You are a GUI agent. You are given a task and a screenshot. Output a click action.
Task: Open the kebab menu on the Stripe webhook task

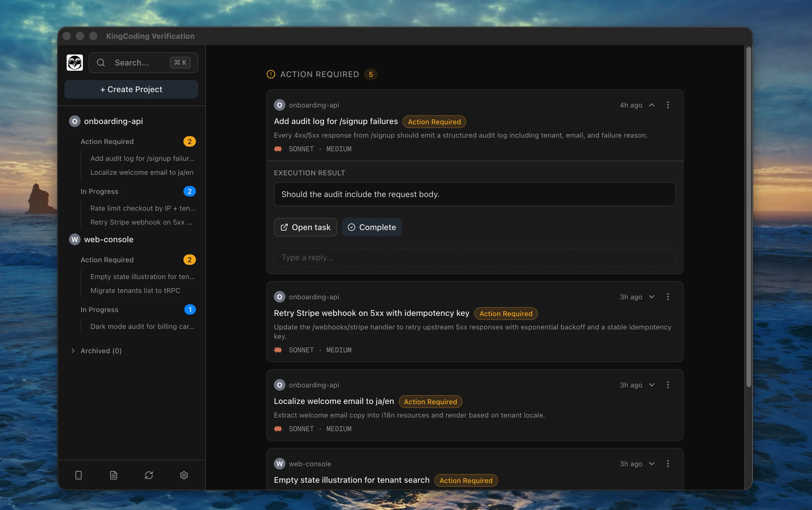coord(668,297)
